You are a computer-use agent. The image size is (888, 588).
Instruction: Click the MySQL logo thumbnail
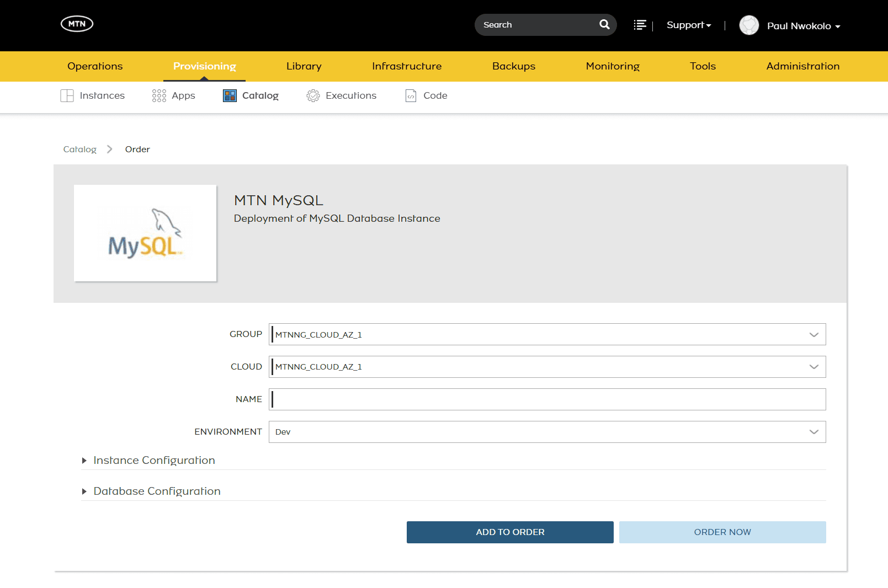[x=145, y=233]
